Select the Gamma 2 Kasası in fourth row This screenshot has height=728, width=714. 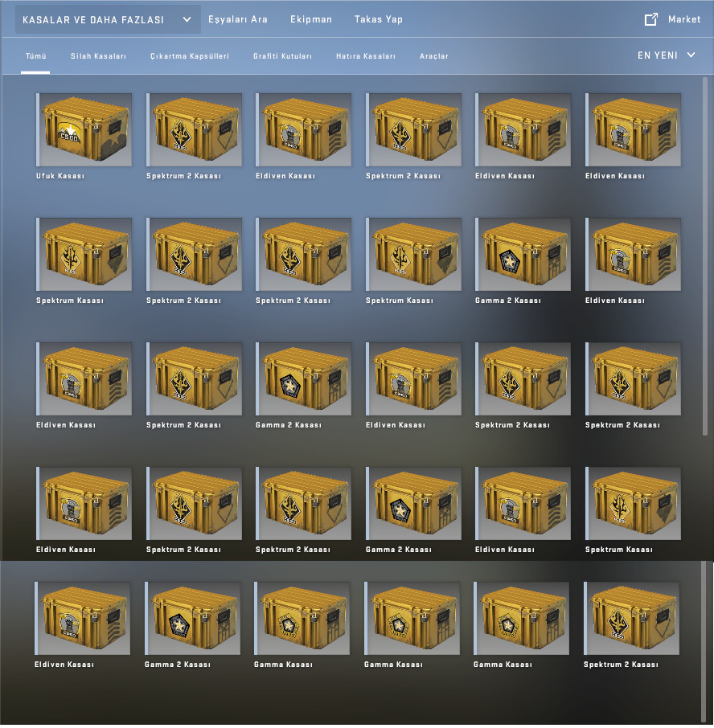coord(413,503)
